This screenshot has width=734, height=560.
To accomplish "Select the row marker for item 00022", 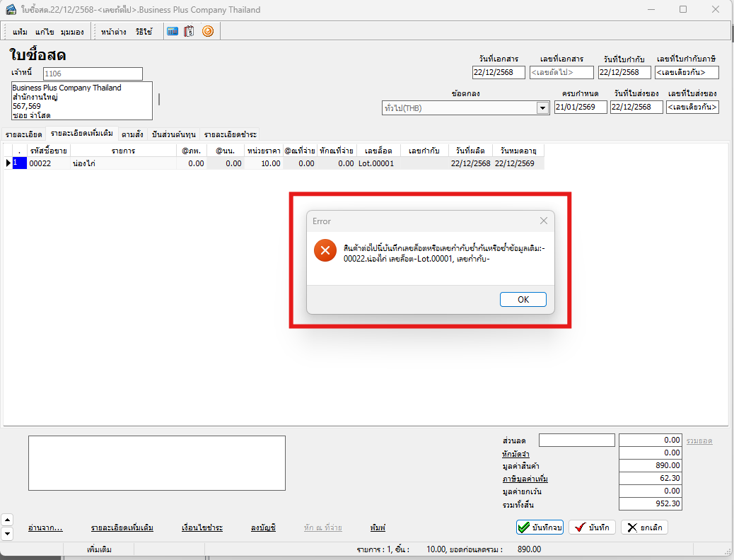I will pos(8,163).
